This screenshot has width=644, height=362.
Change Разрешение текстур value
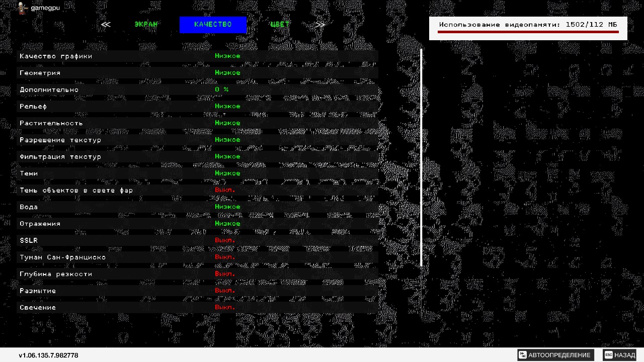[227, 140]
